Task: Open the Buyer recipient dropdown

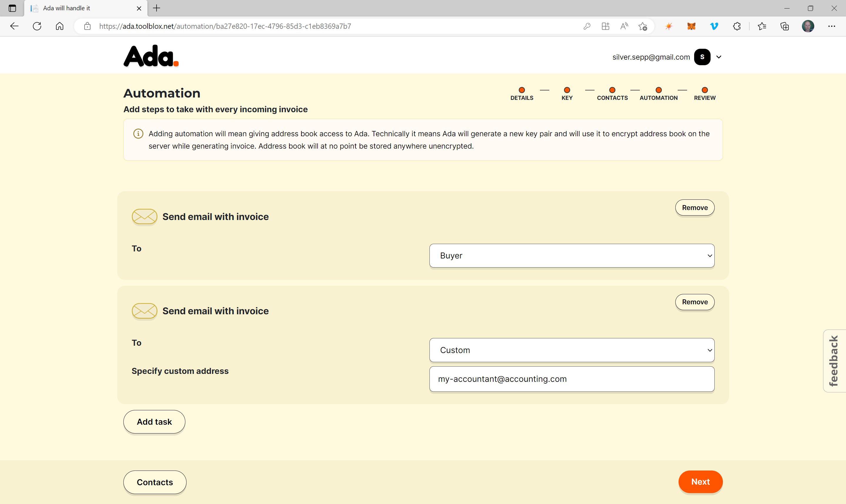Action: [x=572, y=256]
